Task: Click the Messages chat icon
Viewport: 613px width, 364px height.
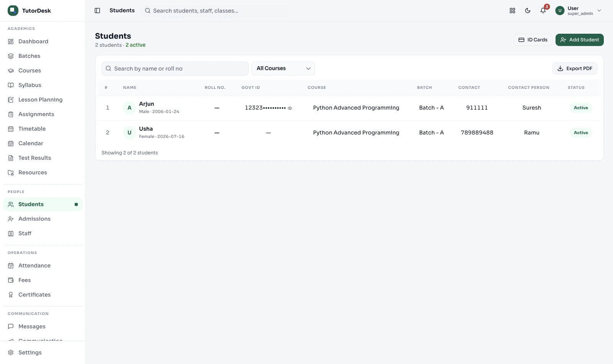Action: click(11, 326)
